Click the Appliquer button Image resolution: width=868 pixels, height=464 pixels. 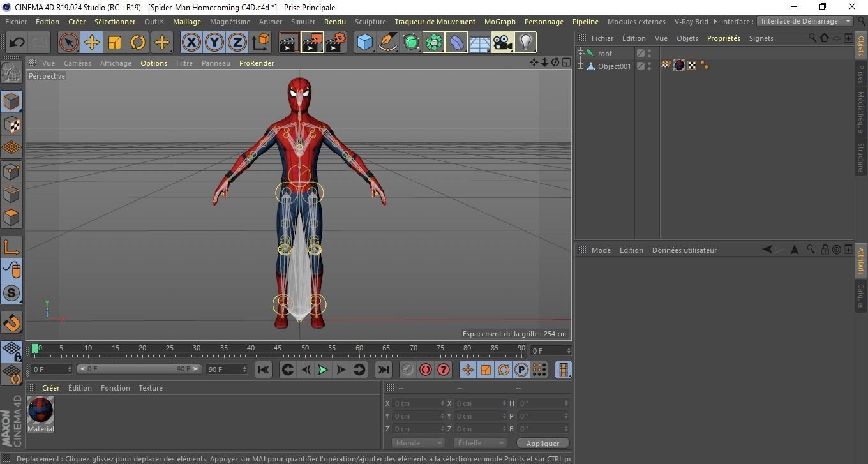[542, 444]
